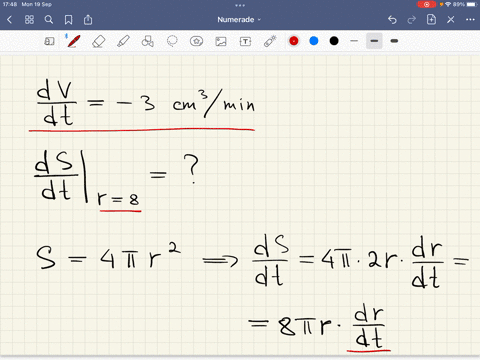This screenshot has height=360, width=480.
Task: Tap the multitasking three dots at top
Action: pos(240,5)
